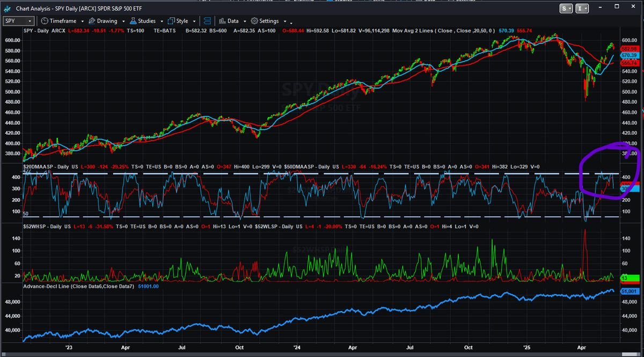Expand the Style dropdown arrow
Image resolution: width=644 pixels, height=357 pixels.
[x=193, y=21]
